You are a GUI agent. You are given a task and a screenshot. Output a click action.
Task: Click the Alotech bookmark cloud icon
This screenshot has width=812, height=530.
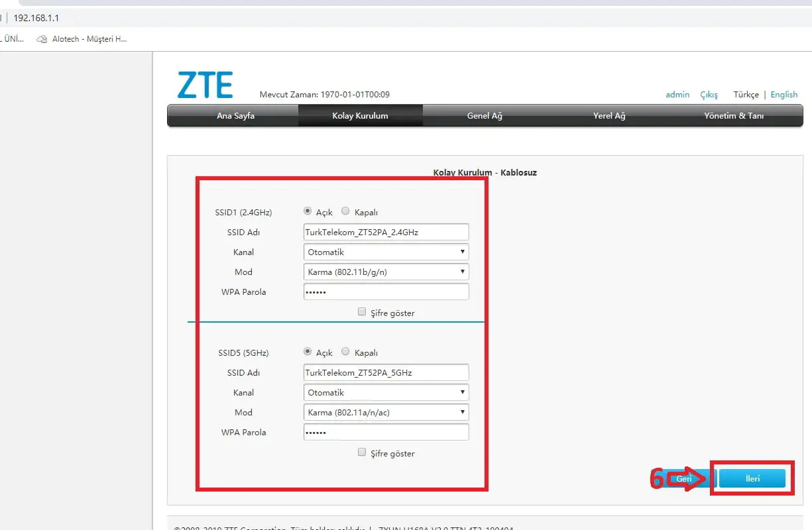[42, 39]
